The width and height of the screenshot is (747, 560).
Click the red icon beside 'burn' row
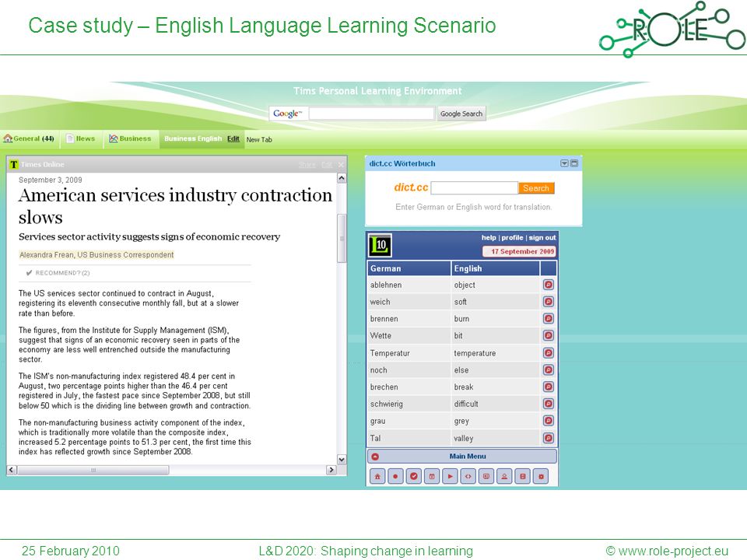pos(549,319)
